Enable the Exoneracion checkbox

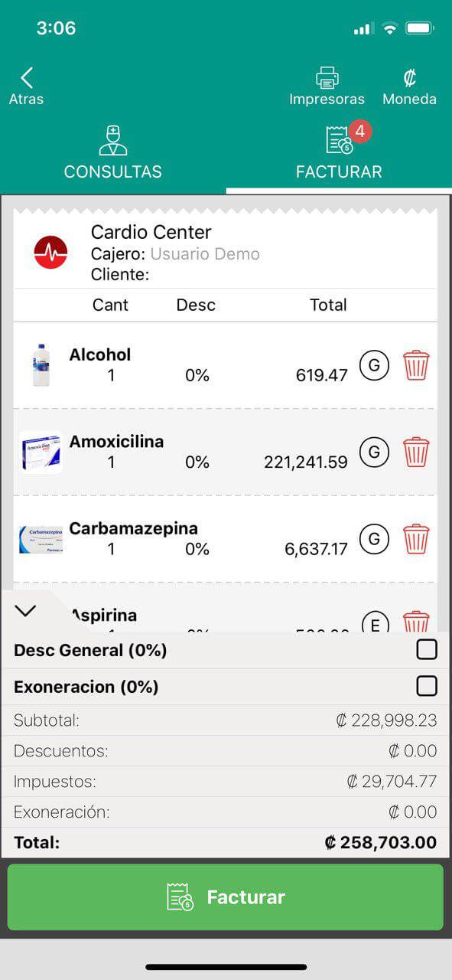tap(427, 686)
